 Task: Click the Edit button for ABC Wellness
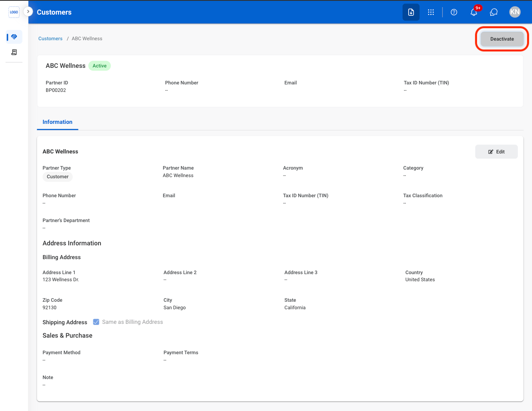click(497, 152)
